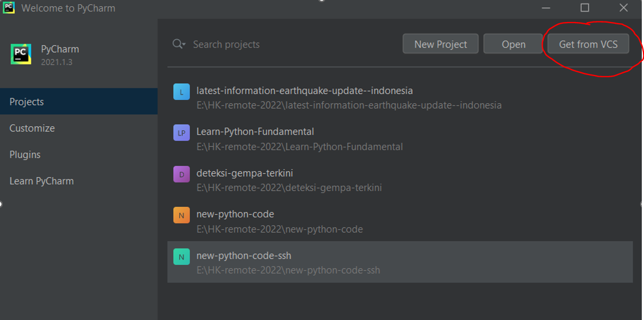Viewport: 644px width, 320px height.
Task: Open the Plugins section
Action: (x=24, y=154)
